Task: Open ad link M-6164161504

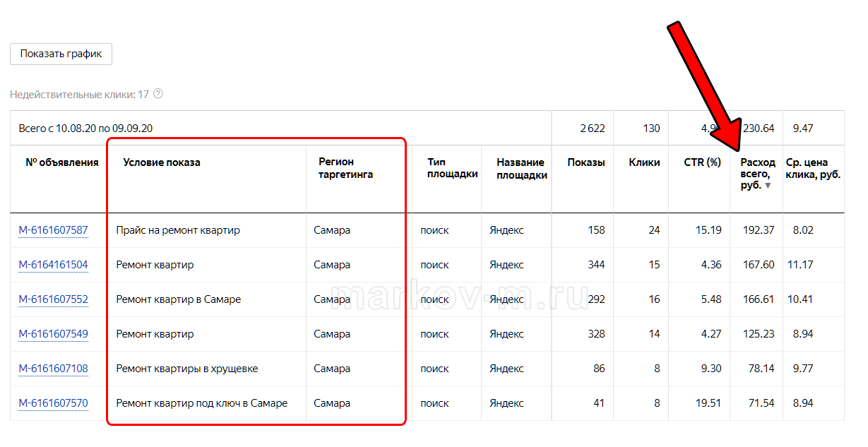Action: pos(53,265)
